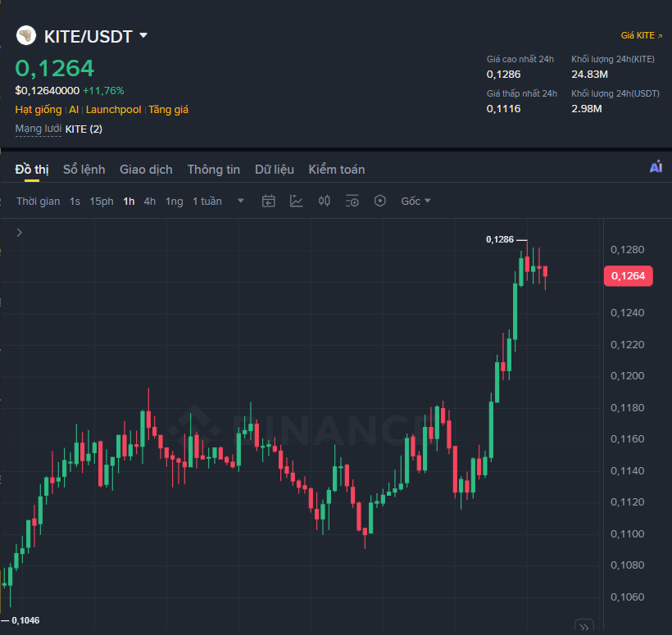Open the technical indicators chart icon
Screen dimensions: 672x635
[x=296, y=201]
